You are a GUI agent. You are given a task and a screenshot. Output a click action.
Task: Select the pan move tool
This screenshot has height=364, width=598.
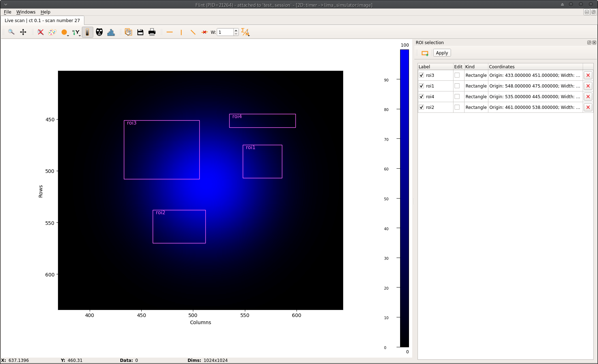pyautogui.click(x=23, y=32)
